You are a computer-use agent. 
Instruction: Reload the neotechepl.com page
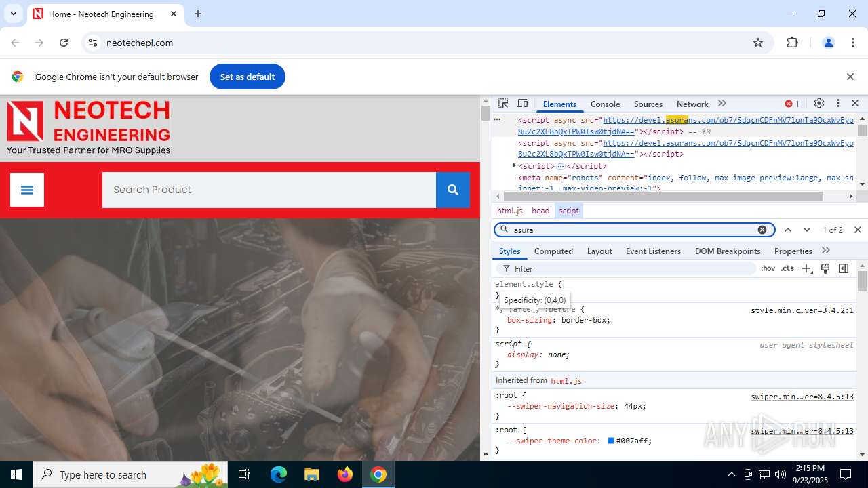(64, 43)
